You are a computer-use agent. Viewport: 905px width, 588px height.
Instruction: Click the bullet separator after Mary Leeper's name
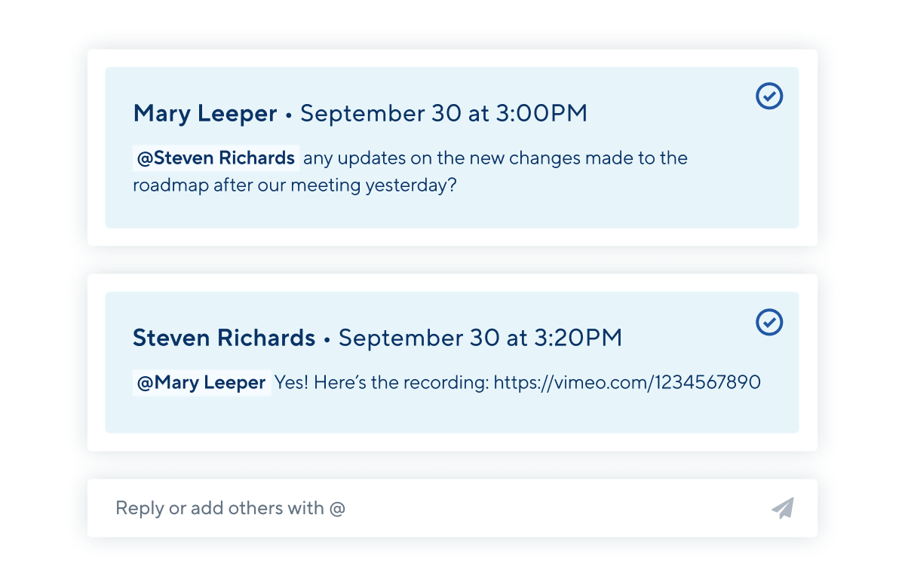pyautogui.click(x=289, y=116)
